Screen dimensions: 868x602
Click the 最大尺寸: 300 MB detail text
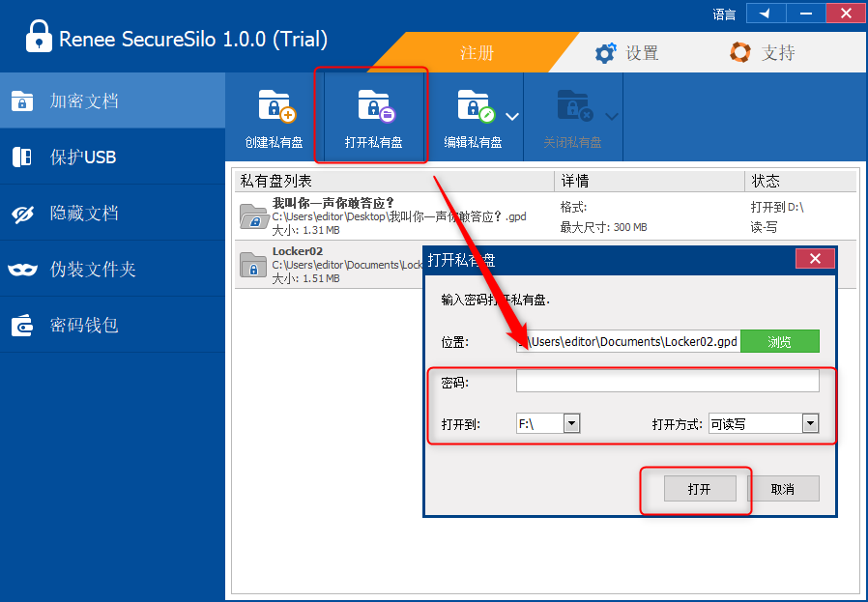point(603,227)
